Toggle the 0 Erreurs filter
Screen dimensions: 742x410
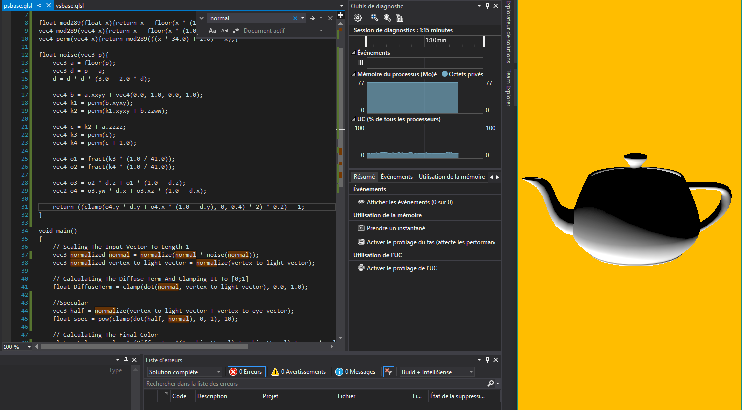[246, 372]
